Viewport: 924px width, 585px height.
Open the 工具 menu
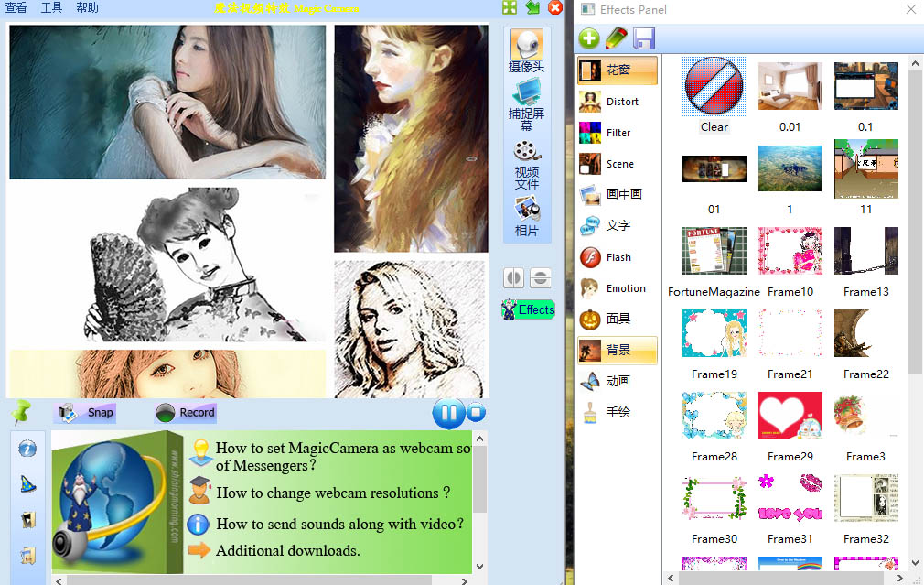tap(51, 7)
